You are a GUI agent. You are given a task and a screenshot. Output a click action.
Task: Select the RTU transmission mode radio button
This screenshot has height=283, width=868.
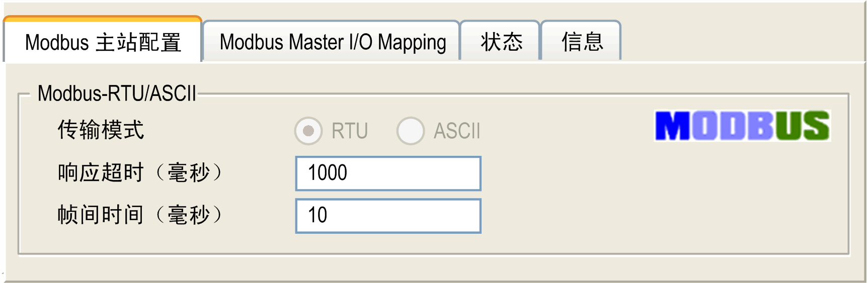[308, 131]
